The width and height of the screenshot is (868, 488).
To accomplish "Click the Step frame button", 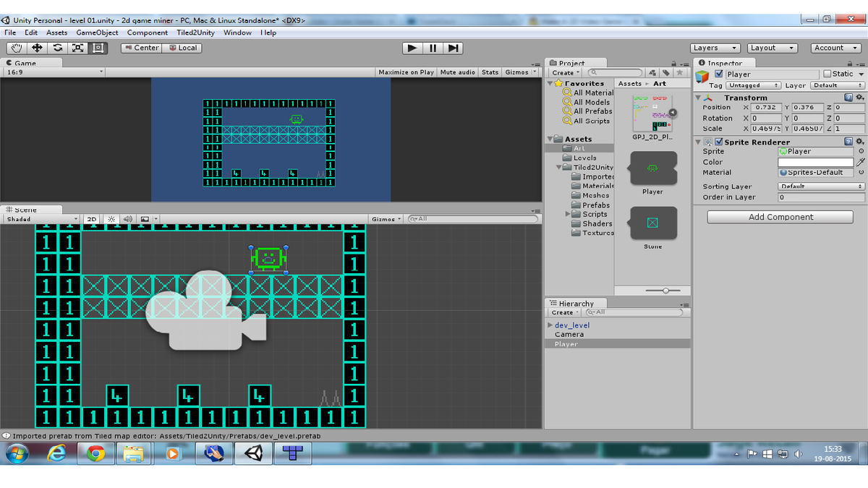I will [x=453, y=48].
